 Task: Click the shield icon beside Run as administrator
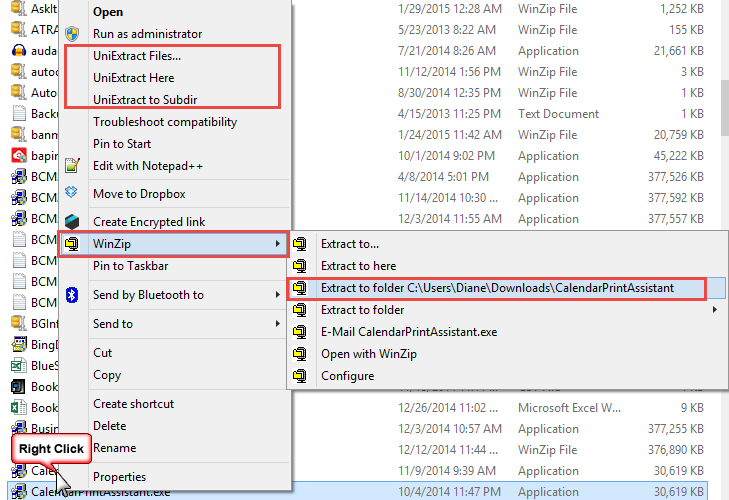point(71,34)
